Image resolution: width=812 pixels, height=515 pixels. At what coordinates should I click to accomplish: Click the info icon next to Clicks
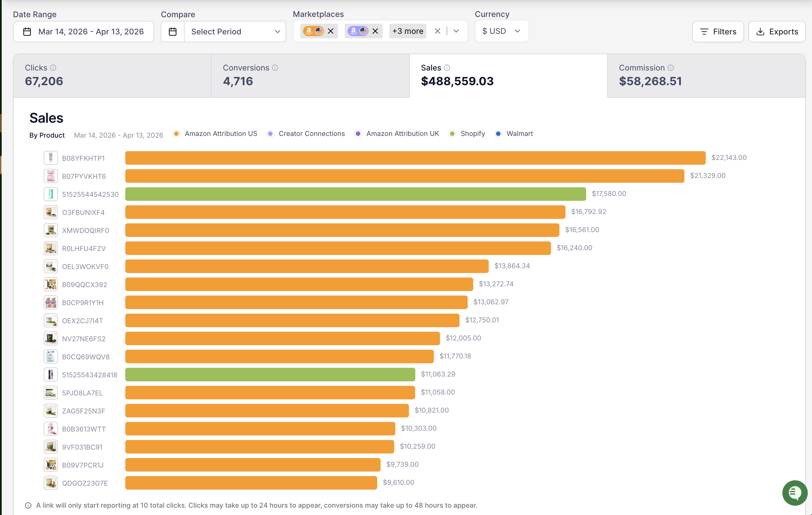[x=53, y=68]
